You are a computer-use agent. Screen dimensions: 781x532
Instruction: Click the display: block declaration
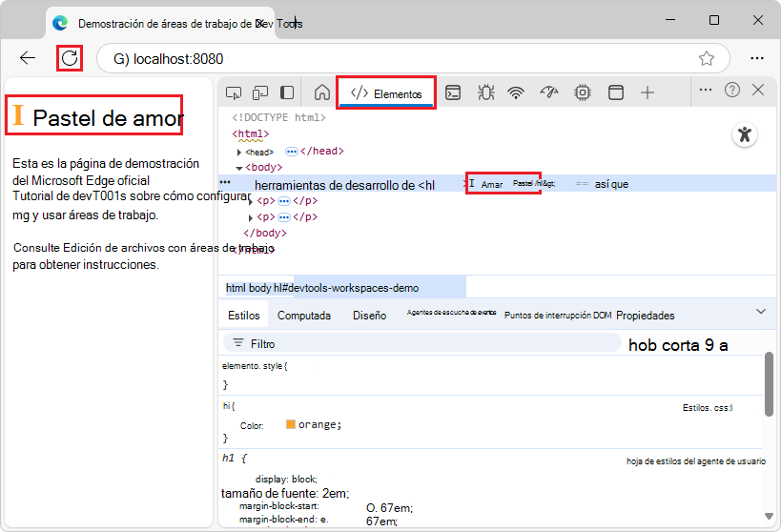coord(286,479)
